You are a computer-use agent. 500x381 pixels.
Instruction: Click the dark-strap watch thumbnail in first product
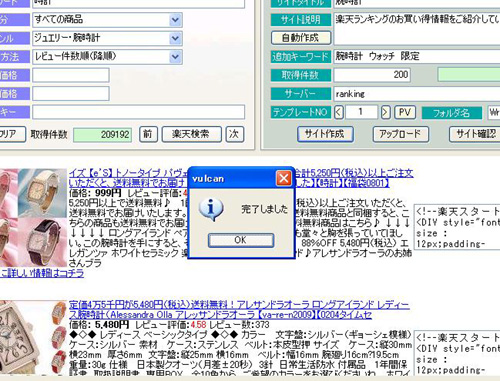click(x=42, y=242)
